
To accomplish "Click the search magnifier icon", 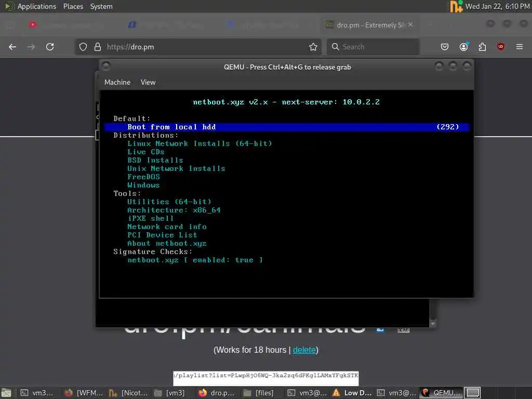I will pyautogui.click(x=335, y=47).
